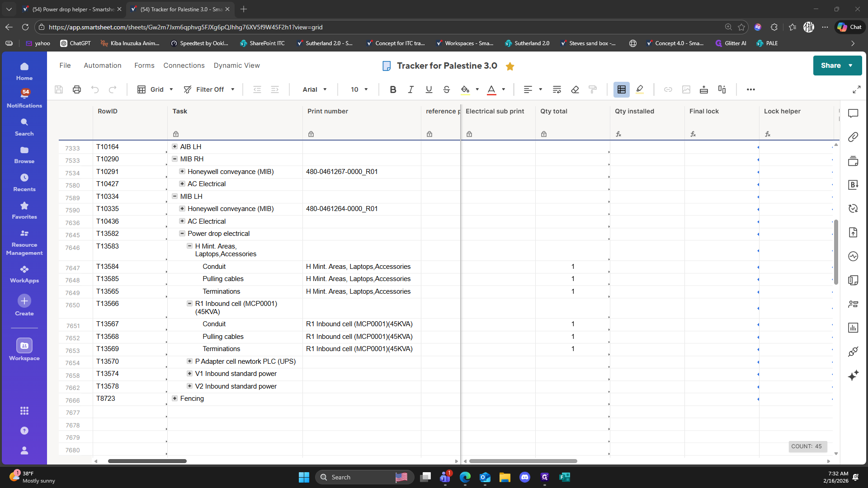The height and width of the screenshot is (488, 868).
Task: Open Conditional formatting grid icon
Action: [621, 89]
